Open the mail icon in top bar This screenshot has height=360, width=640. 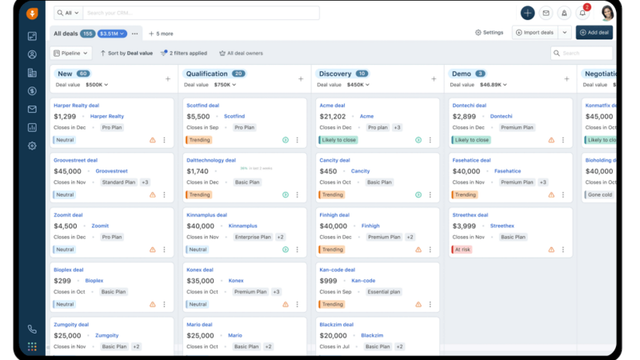point(546,13)
